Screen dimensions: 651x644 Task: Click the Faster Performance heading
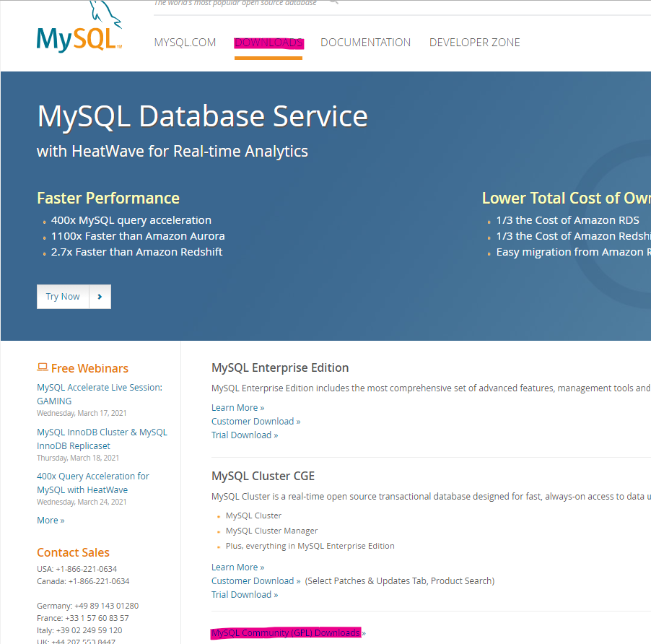108,199
